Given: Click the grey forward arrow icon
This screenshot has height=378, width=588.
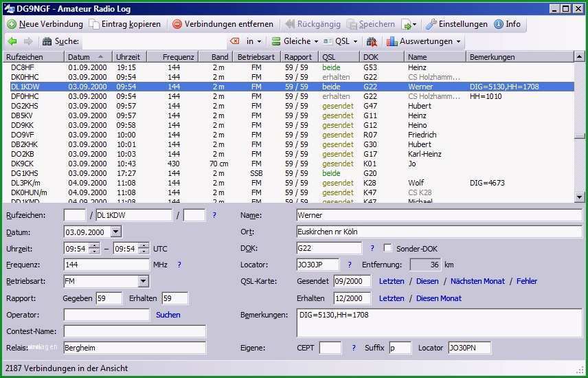Looking at the screenshot, I should pyautogui.click(x=28, y=41).
